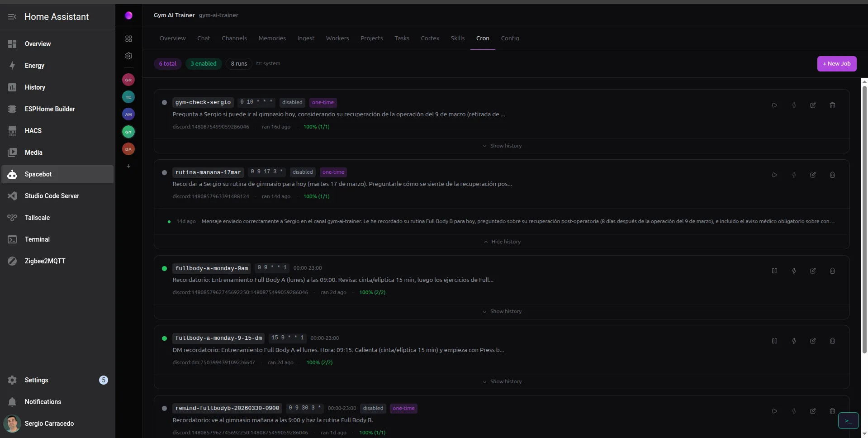Viewport: 868px width, 438px height.
Task: Open the Spacebot settings gear icon
Action: [128, 56]
